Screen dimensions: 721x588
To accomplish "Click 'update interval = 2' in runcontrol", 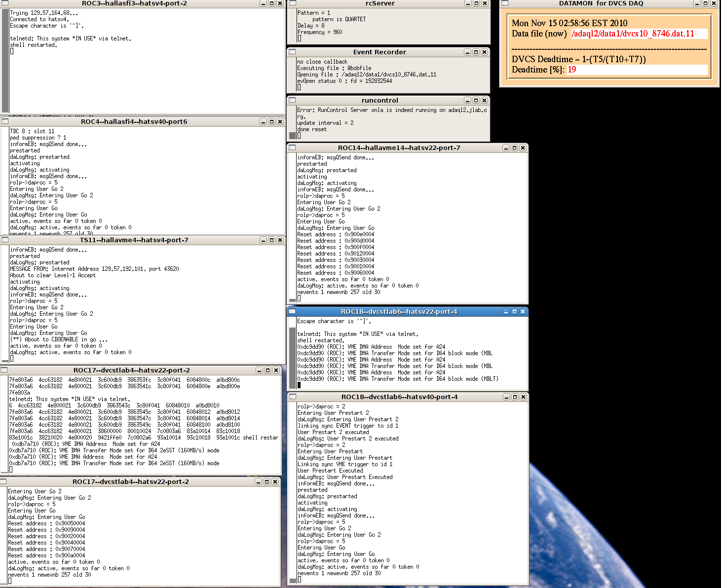I will [325, 123].
